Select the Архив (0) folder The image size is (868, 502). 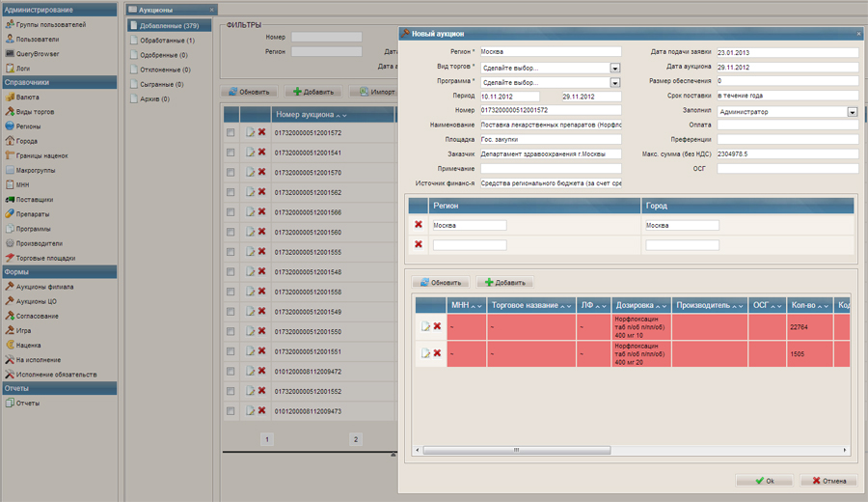(154, 98)
